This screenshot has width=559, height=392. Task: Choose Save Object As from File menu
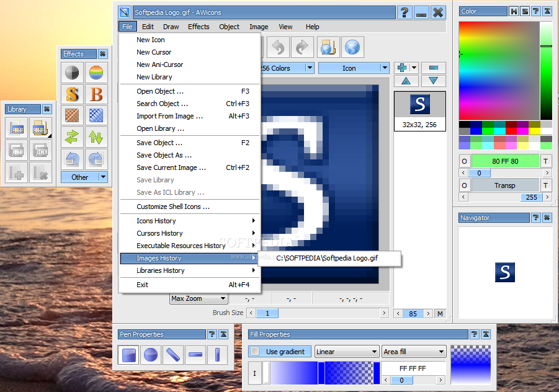pos(190,155)
